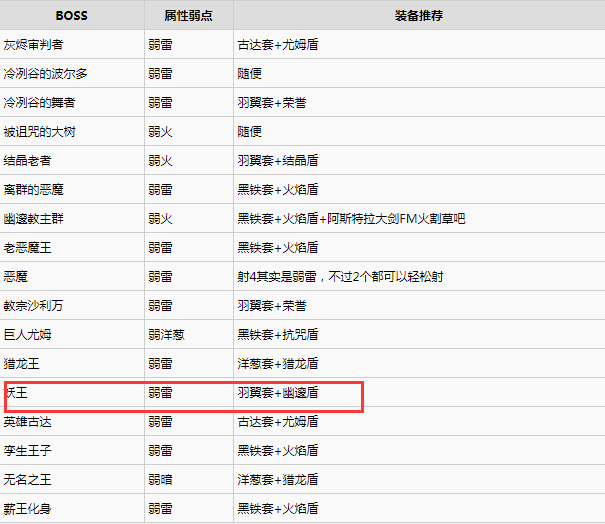Click 黑铁套+火焰盾 in the 孪生王子 row

278,450
